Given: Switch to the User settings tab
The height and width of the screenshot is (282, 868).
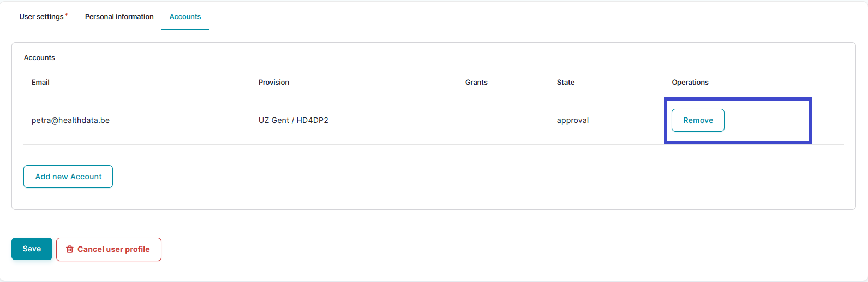Looking at the screenshot, I should click(x=41, y=17).
